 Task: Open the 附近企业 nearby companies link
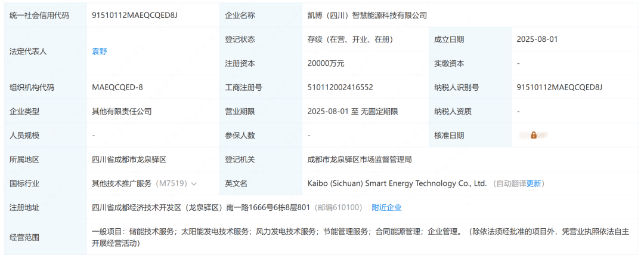(386, 207)
